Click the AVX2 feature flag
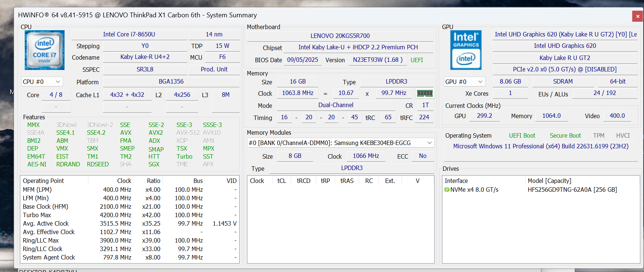 click(156, 133)
